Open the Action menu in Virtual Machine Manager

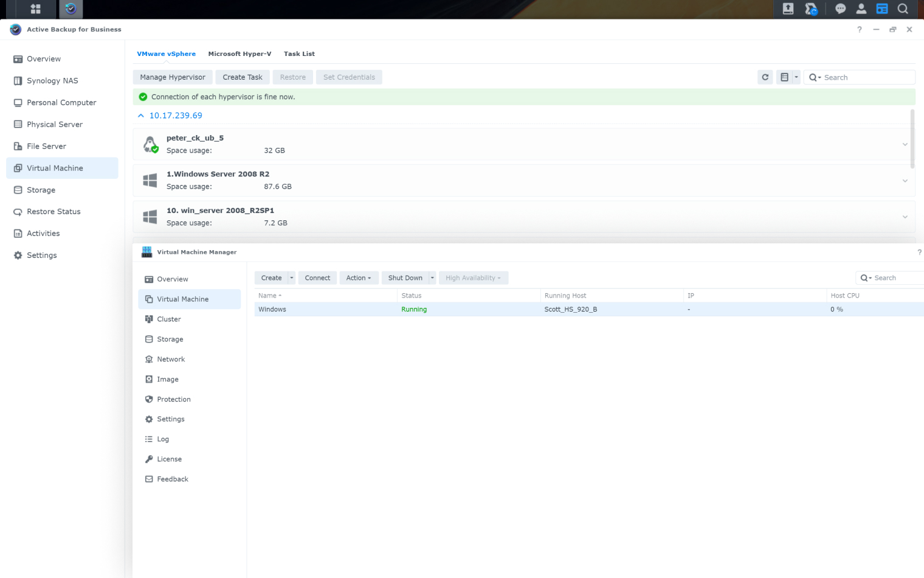pos(359,277)
